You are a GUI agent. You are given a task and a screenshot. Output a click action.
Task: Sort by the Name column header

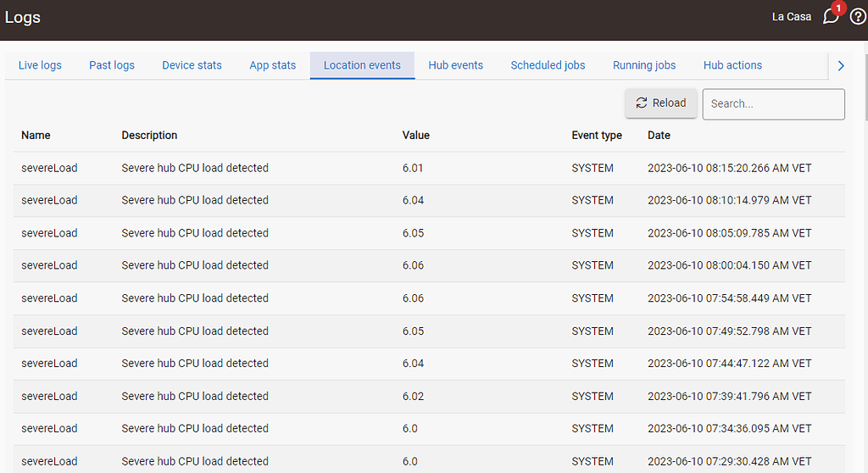(x=36, y=136)
